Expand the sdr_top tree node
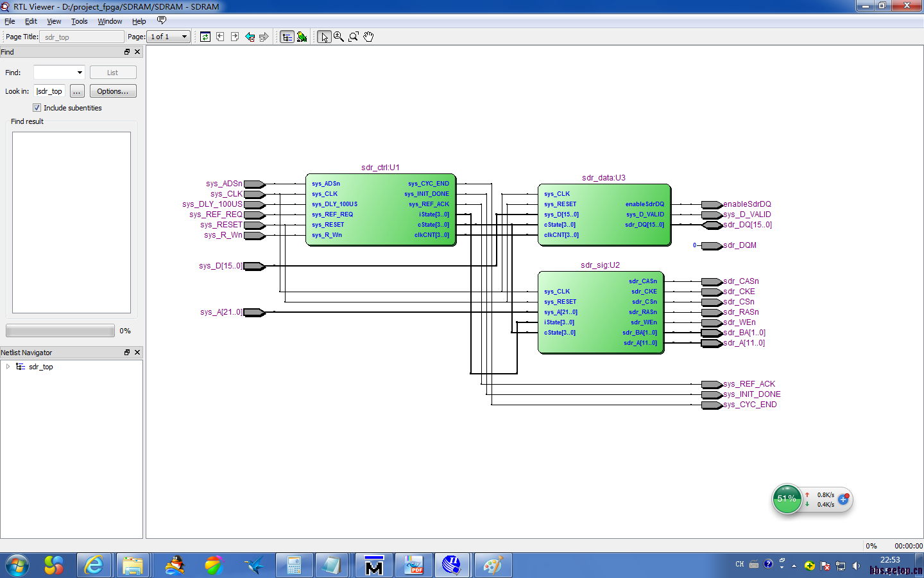The width and height of the screenshot is (924, 578). click(x=8, y=367)
